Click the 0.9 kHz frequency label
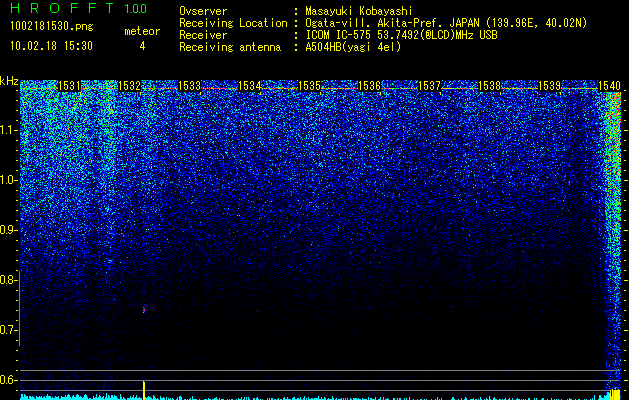 8,230
